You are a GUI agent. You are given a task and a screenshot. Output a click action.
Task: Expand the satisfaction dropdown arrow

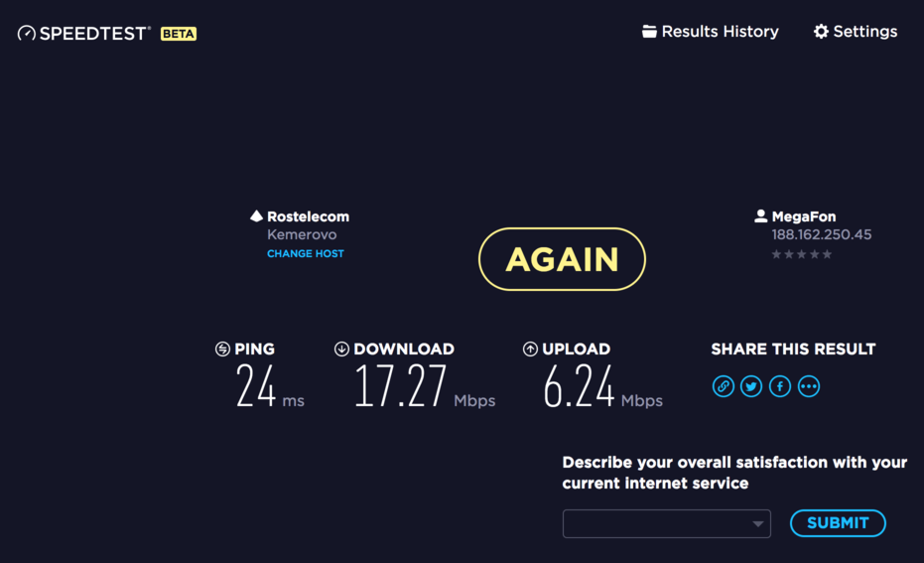coord(758,524)
